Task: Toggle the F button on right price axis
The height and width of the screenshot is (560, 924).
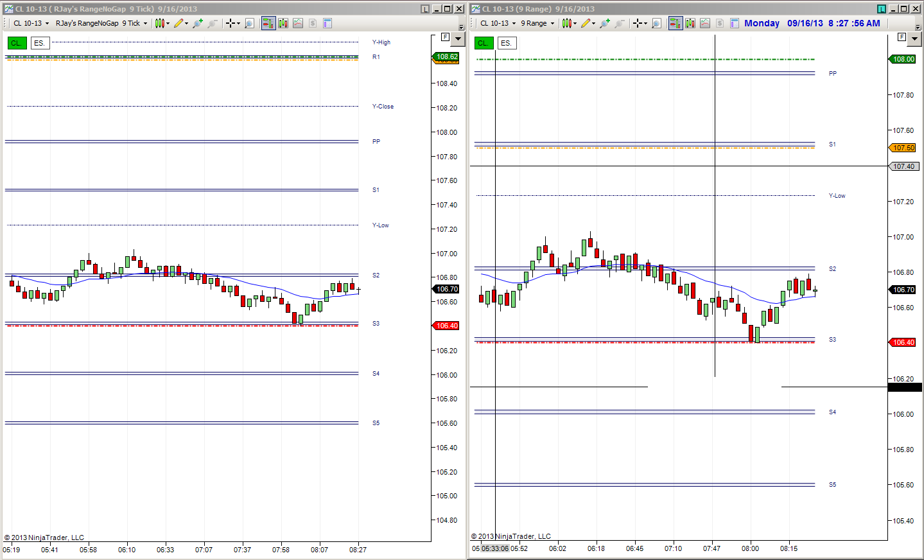Action: point(902,37)
